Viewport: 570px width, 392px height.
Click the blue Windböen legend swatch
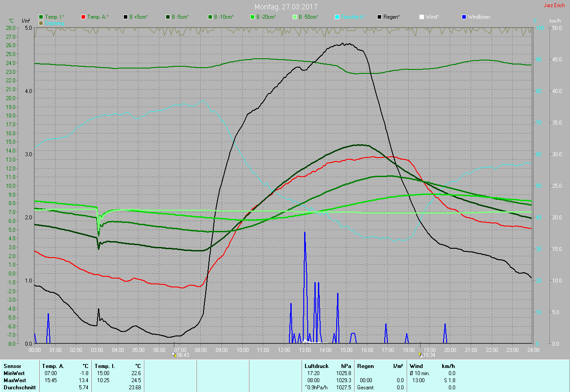pyautogui.click(x=464, y=17)
